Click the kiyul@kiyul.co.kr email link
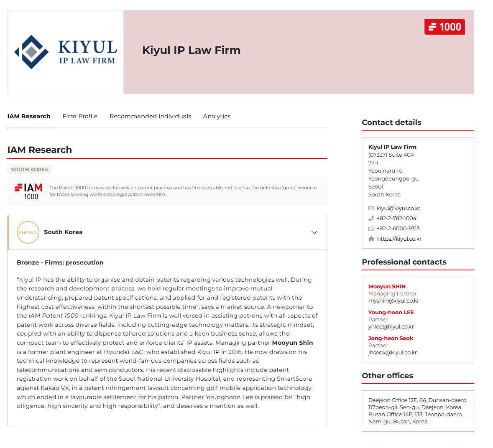This screenshot has height=448, width=493. point(398,208)
